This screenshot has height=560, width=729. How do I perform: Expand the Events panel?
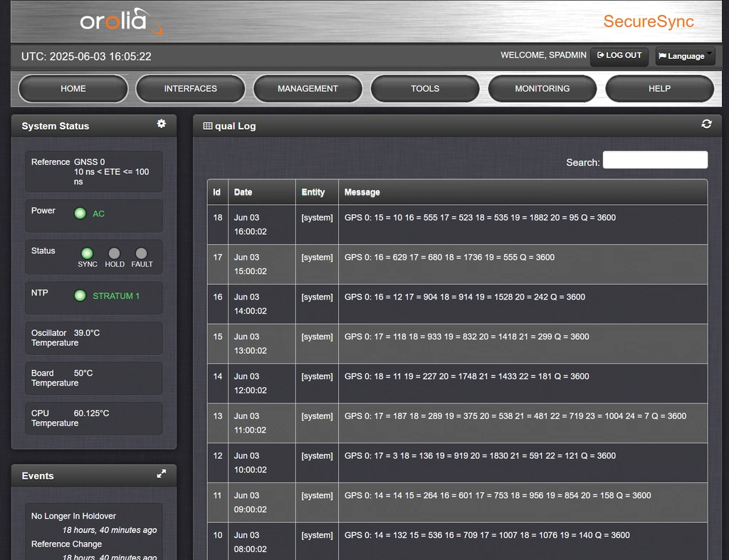(x=162, y=474)
